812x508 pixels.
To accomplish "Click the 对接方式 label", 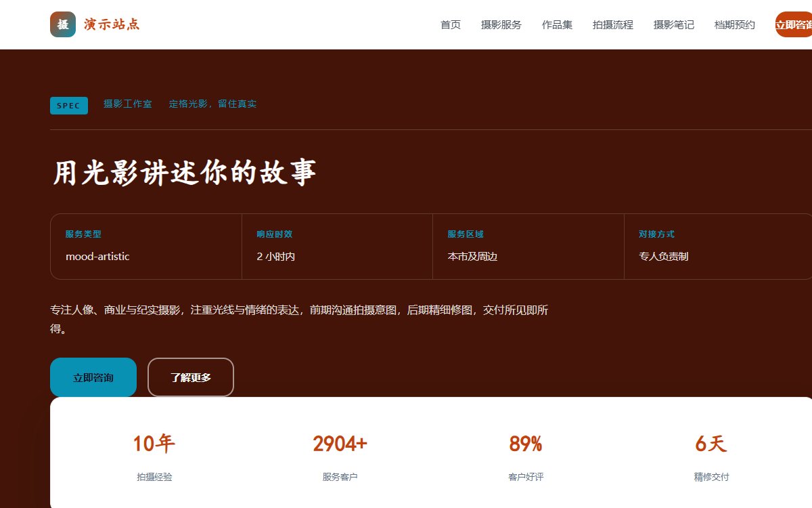I will 656,234.
